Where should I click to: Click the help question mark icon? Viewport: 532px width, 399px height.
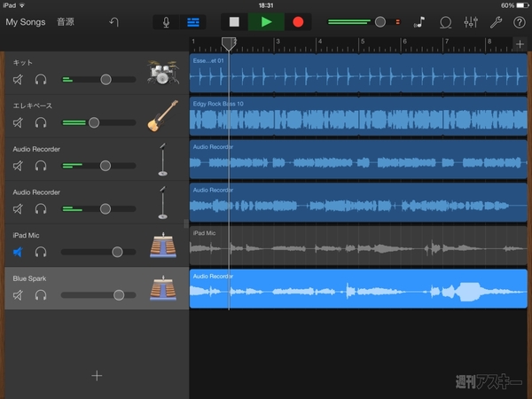(x=519, y=21)
